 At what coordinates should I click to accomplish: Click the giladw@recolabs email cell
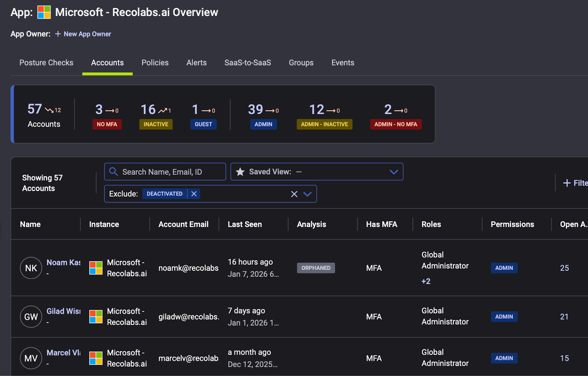point(189,317)
